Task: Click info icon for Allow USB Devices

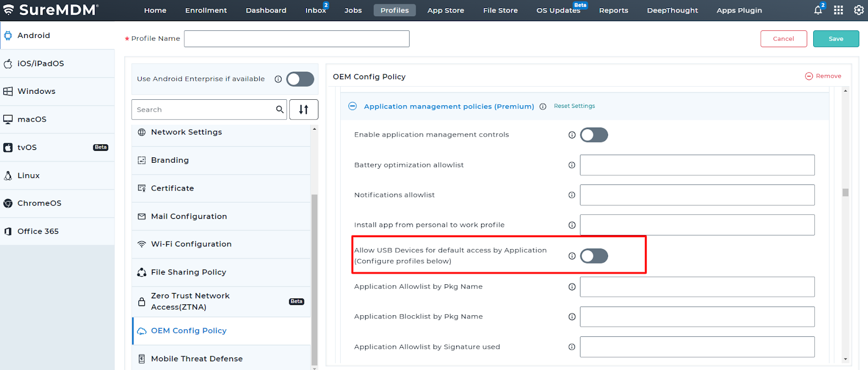Action: 572,256
